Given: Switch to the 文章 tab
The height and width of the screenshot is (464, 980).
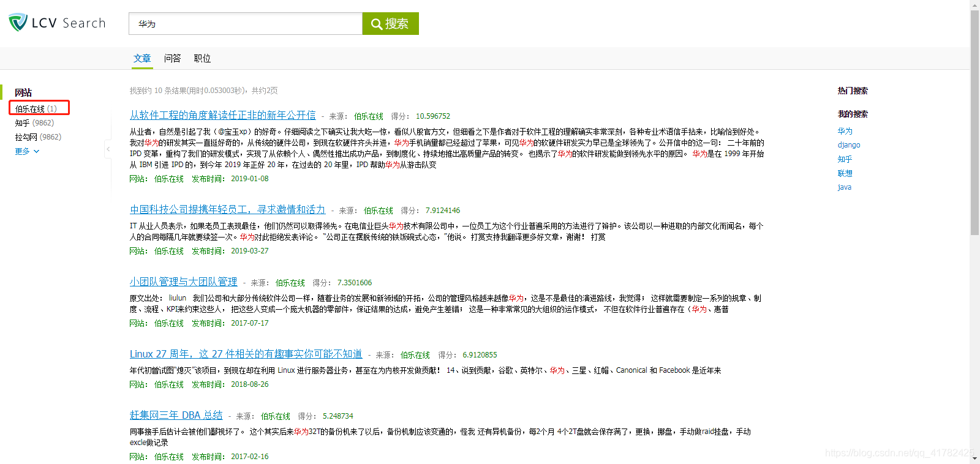Looking at the screenshot, I should 142,58.
